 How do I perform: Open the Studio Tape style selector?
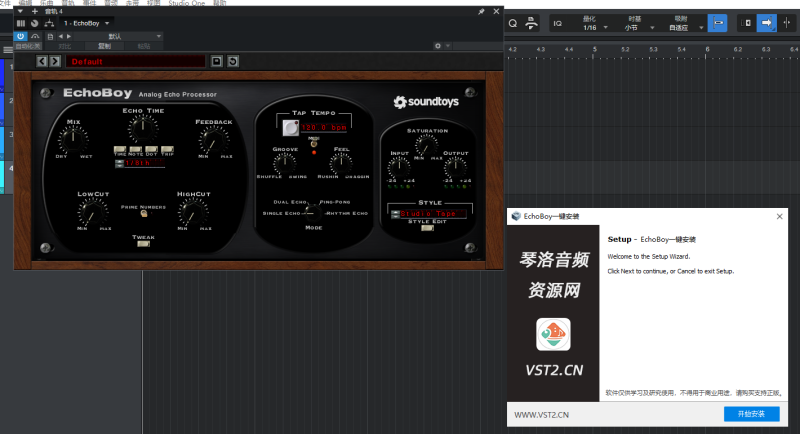point(428,213)
